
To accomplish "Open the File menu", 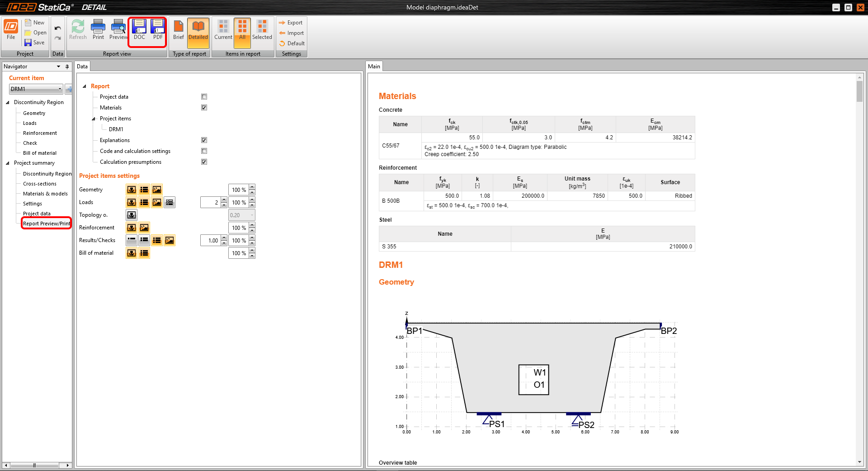I will pyautogui.click(x=11, y=30).
